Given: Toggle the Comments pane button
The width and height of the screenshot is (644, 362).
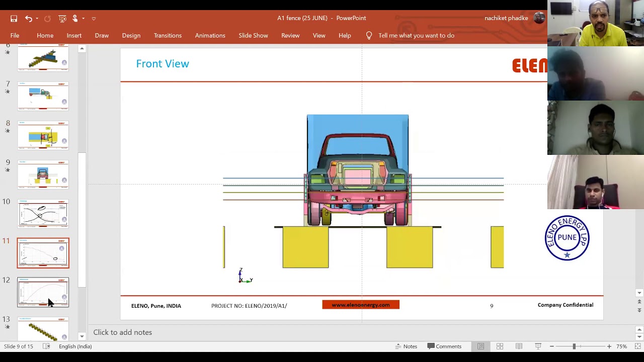Looking at the screenshot, I should 444,346.
